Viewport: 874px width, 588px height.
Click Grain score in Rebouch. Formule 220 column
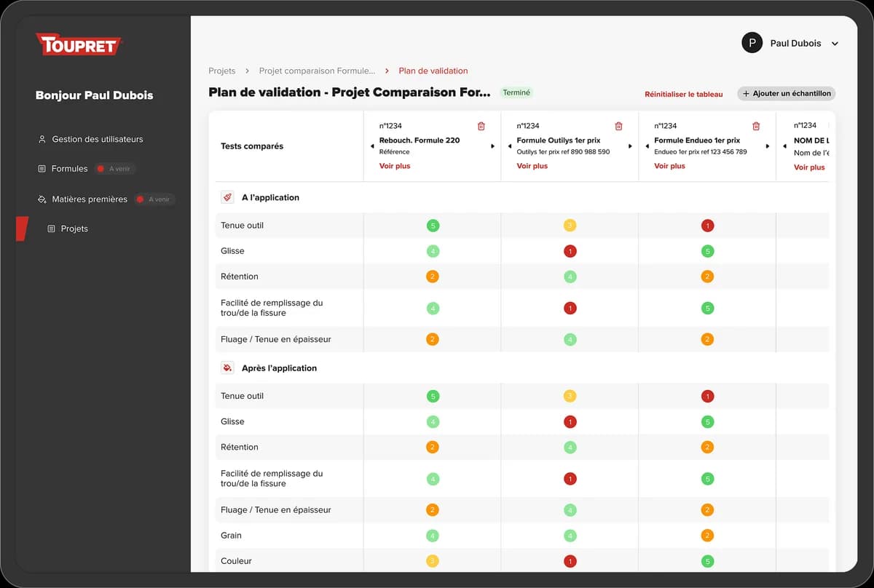[433, 536]
